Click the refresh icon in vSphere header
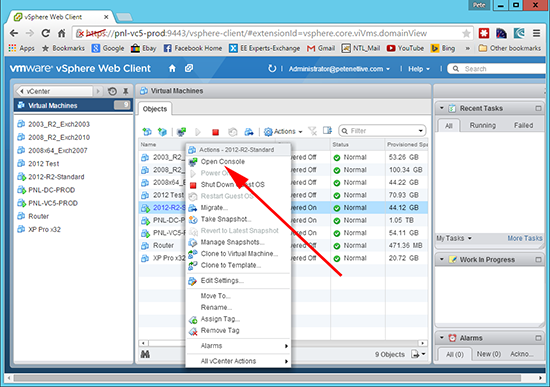 272,68
